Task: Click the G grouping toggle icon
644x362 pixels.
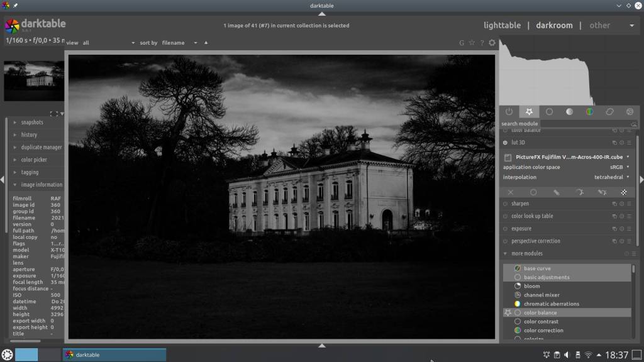Action: [x=462, y=43]
